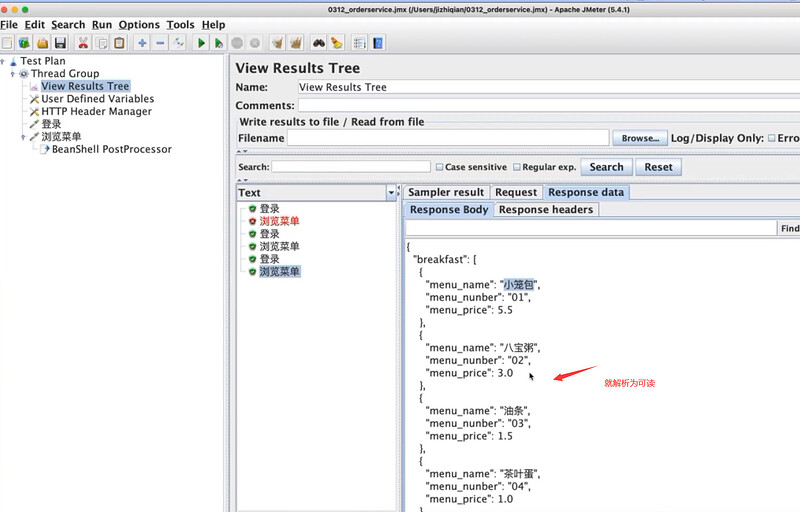Switch to the Request tab
The height and width of the screenshot is (512, 800).
516,192
